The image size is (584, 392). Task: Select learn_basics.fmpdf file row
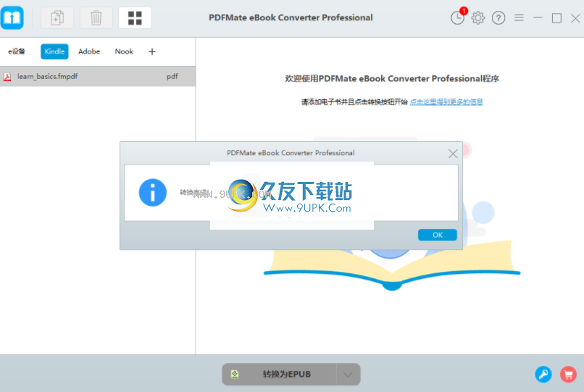(x=98, y=76)
